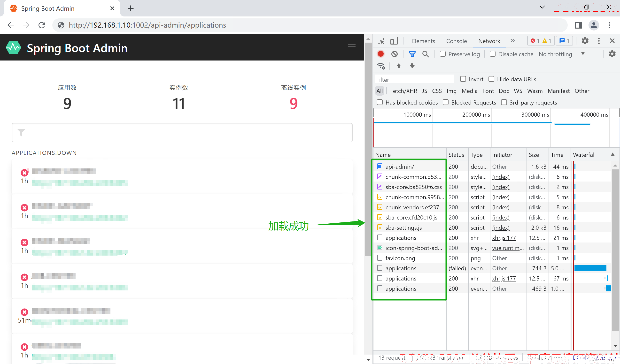Screen dimensions: 620x364
Task: Click the Spring Boot Admin logo
Action: 14,47
